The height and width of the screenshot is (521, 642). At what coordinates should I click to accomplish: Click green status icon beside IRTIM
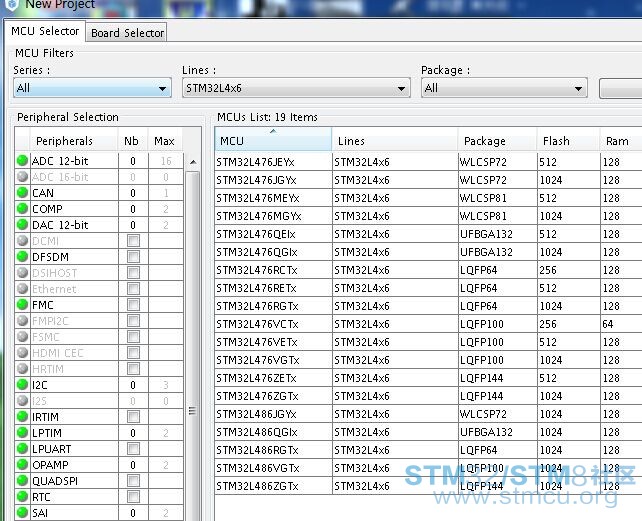tap(23, 417)
